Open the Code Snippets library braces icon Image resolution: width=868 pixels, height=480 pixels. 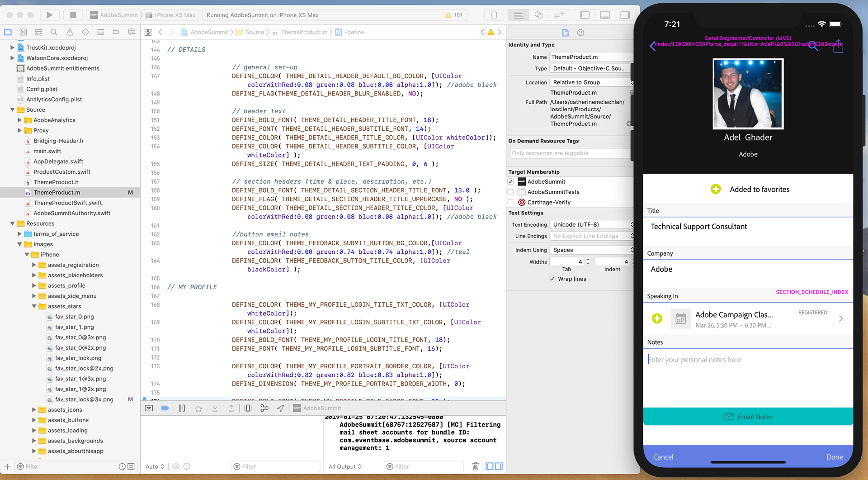[494, 15]
